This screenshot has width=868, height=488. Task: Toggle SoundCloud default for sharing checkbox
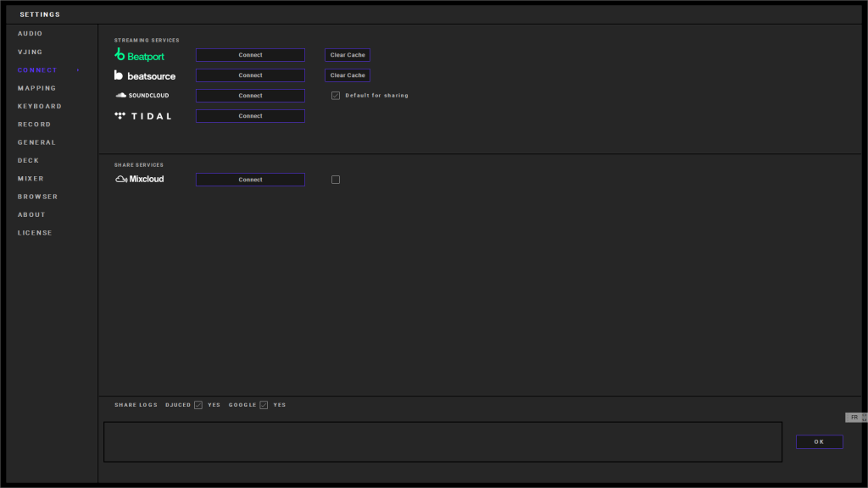pyautogui.click(x=336, y=96)
